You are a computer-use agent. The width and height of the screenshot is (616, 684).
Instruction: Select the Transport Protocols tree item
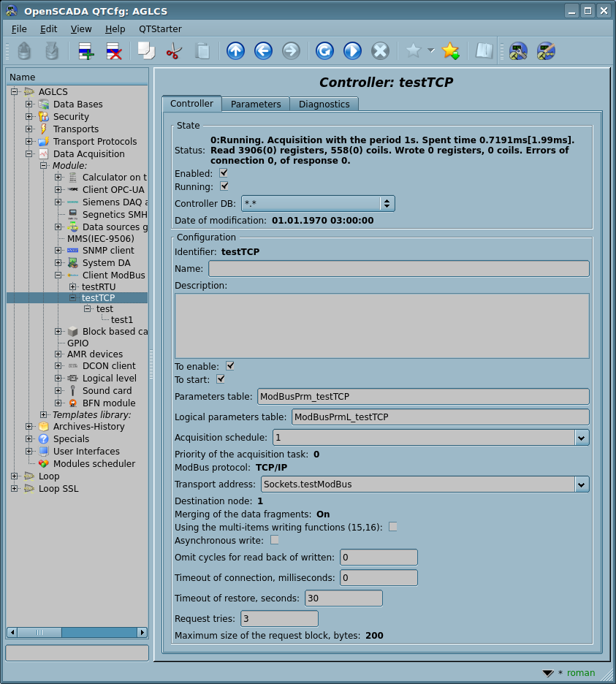tap(95, 142)
